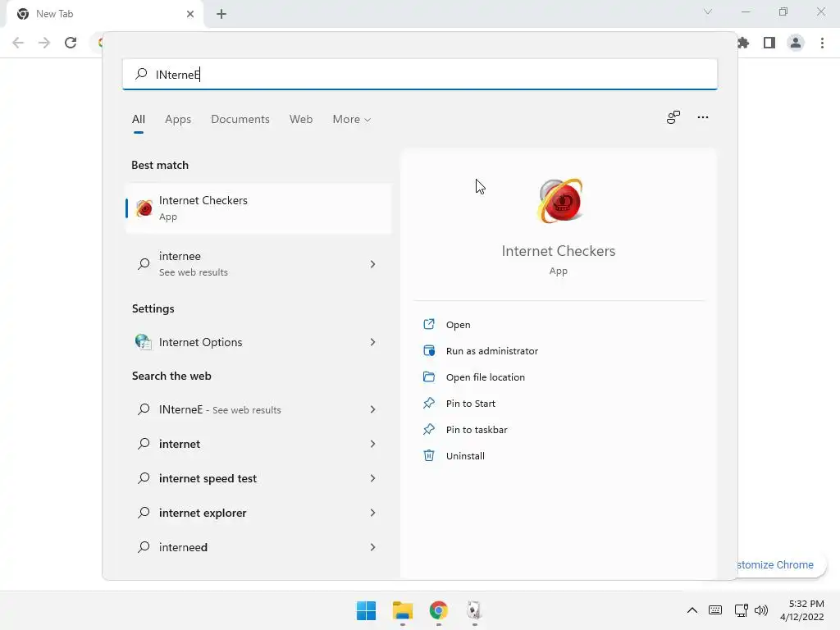Open File Explorer from the taskbar
The height and width of the screenshot is (630, 840).
402,610
